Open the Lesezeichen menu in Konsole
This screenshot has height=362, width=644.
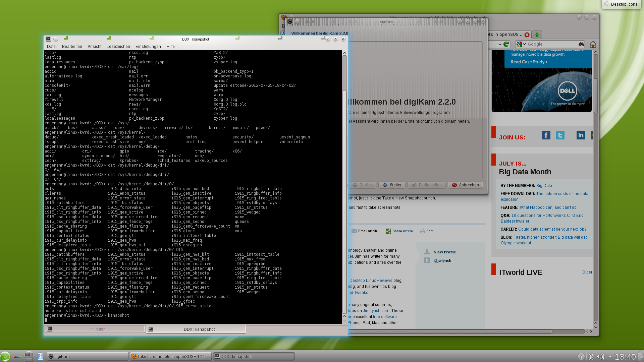tap(118, 47)
